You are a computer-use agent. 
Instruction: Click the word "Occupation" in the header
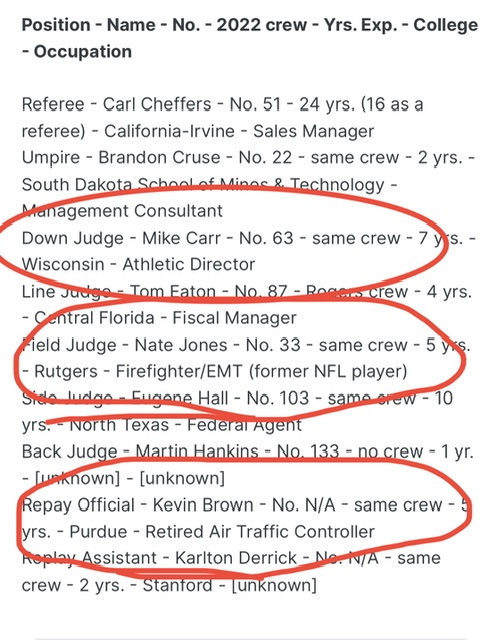click(x=82, y=52)
